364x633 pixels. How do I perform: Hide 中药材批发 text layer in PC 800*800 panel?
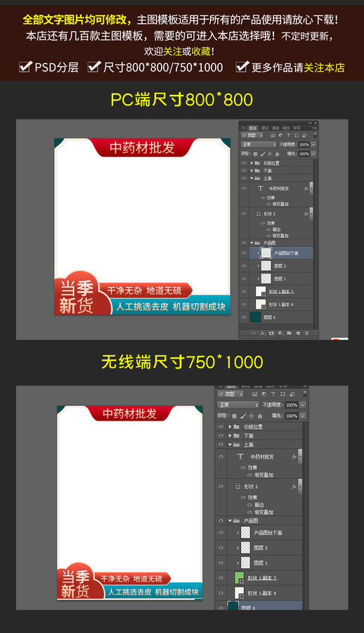(x=244, y=188)
